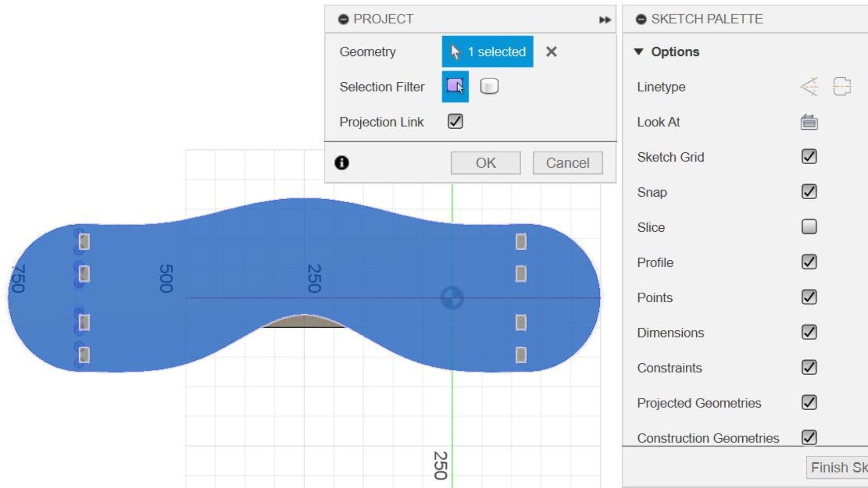Enable the Slice checkbox
868x488 pixels.
tap(809, 227)
